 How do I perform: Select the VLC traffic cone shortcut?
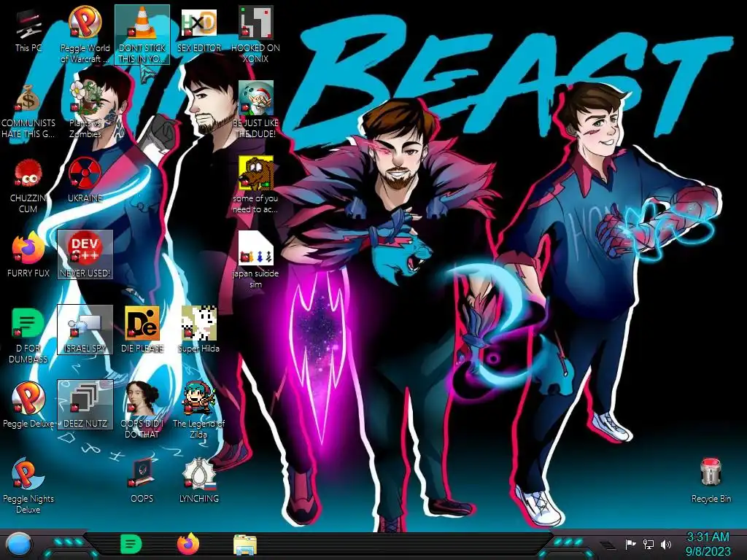coord(142,34)
